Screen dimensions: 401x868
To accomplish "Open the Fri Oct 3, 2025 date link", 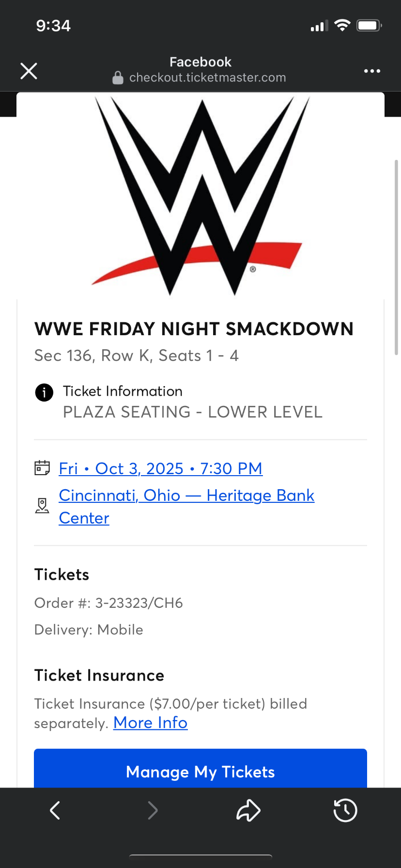I will click(x=160, y=468).
